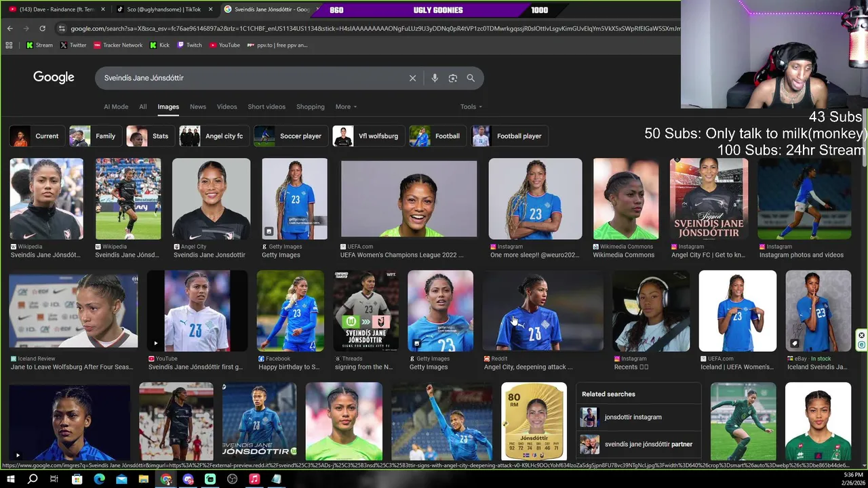The height and width of the screenshot is (488, 868).
Task: Open site information icon in address bar
Action: (x=62, y=28)
